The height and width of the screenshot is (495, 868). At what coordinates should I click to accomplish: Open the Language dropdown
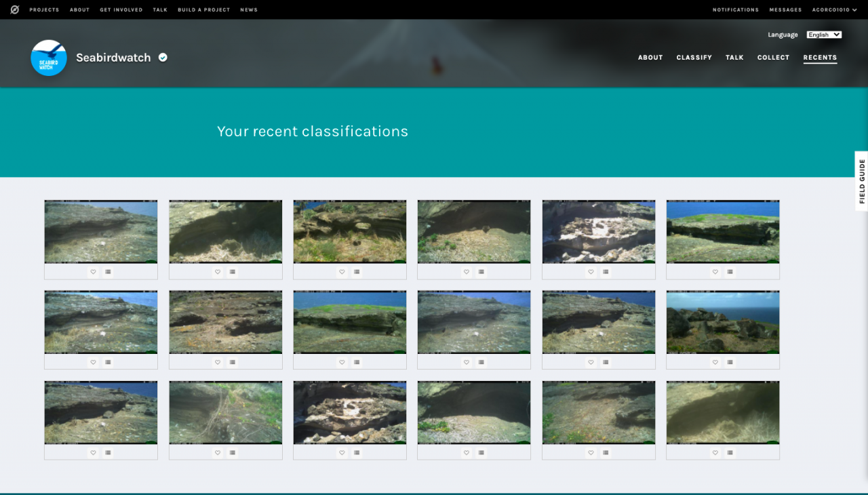tap(824, 35)
